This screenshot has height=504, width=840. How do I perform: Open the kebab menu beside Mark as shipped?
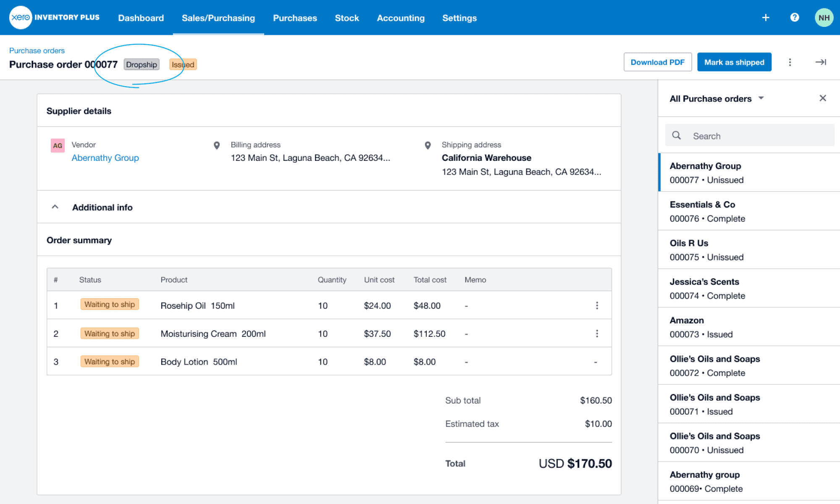click(790, 62)
